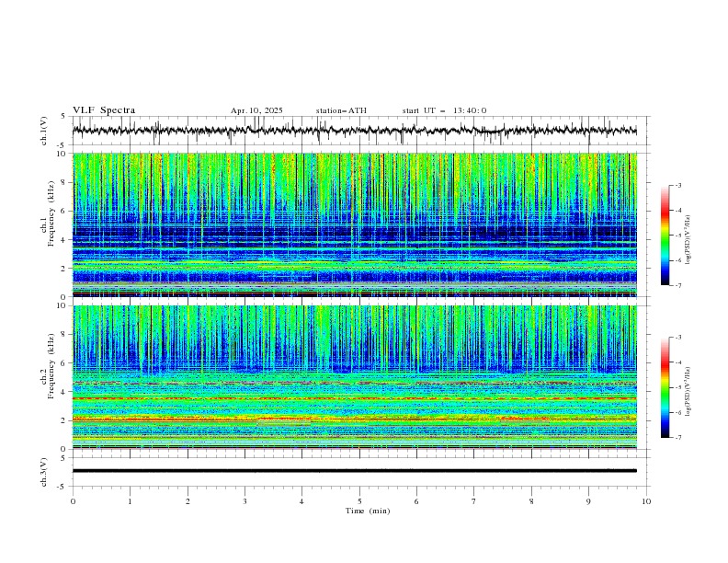Image resolution: width=728 pixels, height=563 pixels.
Task: Click the 'VLF Spectra' title text
Action: point(104,110)
